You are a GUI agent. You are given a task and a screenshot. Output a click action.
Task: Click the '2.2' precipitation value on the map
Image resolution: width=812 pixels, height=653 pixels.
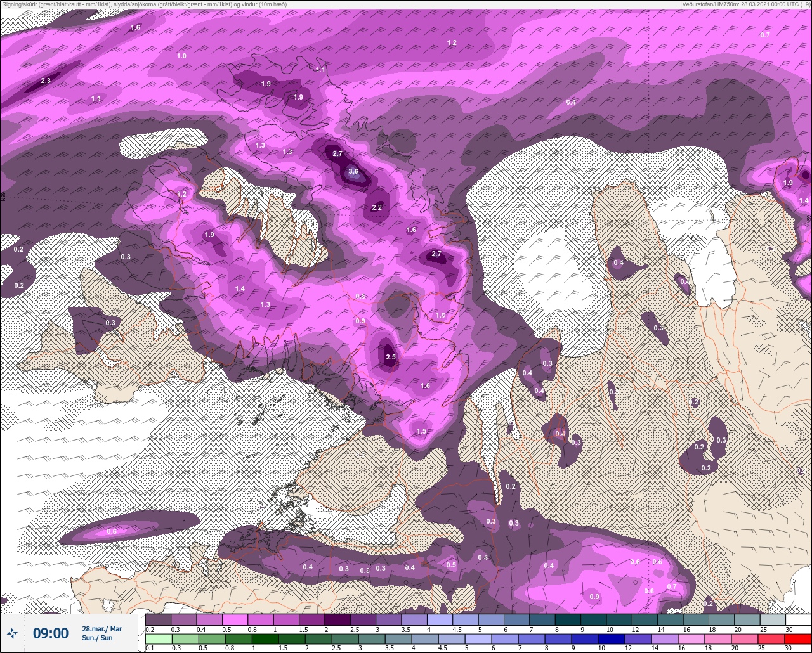point(377,207)
